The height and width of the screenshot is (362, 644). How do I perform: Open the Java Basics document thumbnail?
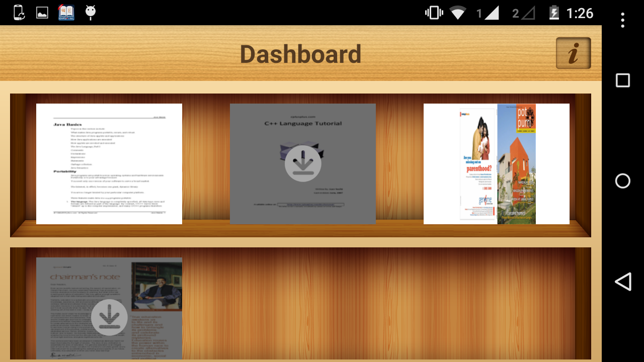109,164
